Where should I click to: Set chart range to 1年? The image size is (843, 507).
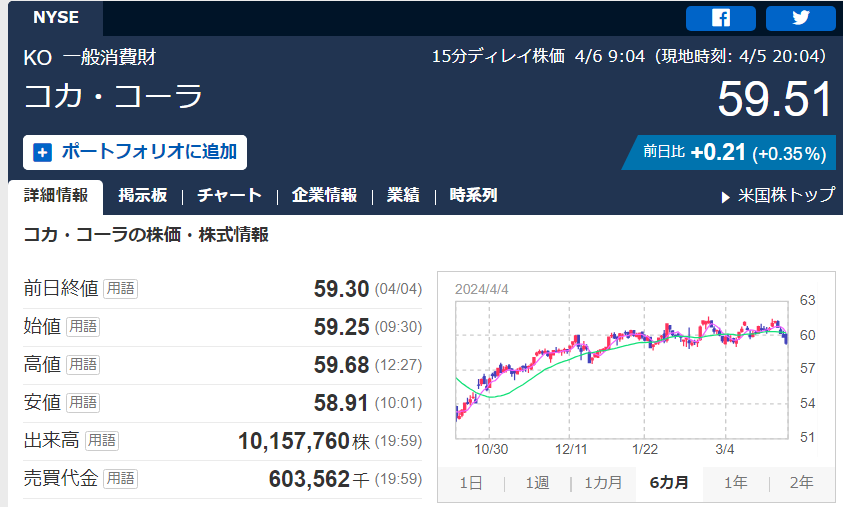(735, 483)
